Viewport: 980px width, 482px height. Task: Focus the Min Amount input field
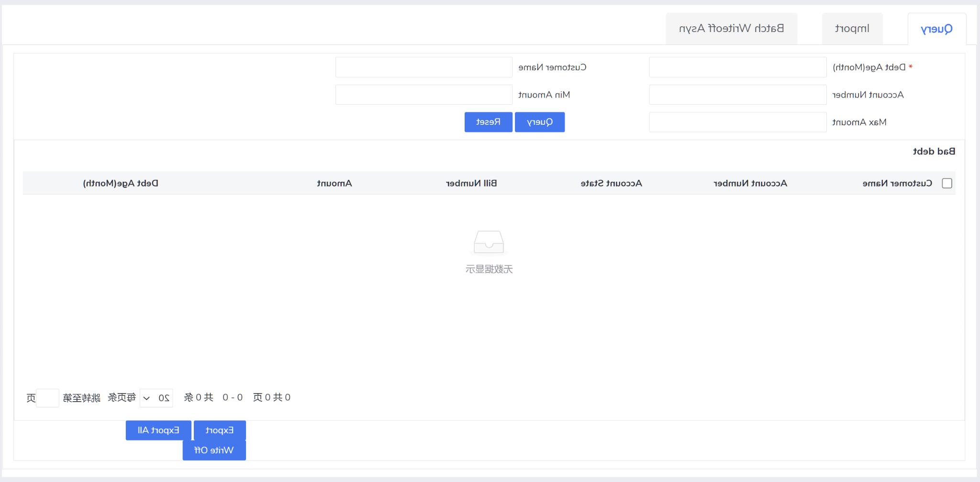coord(423,95)
